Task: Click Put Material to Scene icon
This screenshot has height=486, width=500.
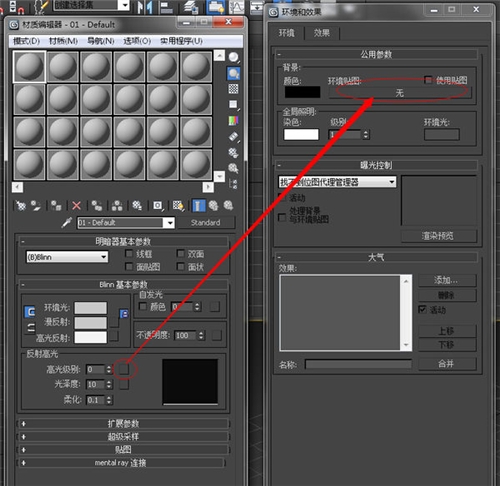Action: point(36,206)
